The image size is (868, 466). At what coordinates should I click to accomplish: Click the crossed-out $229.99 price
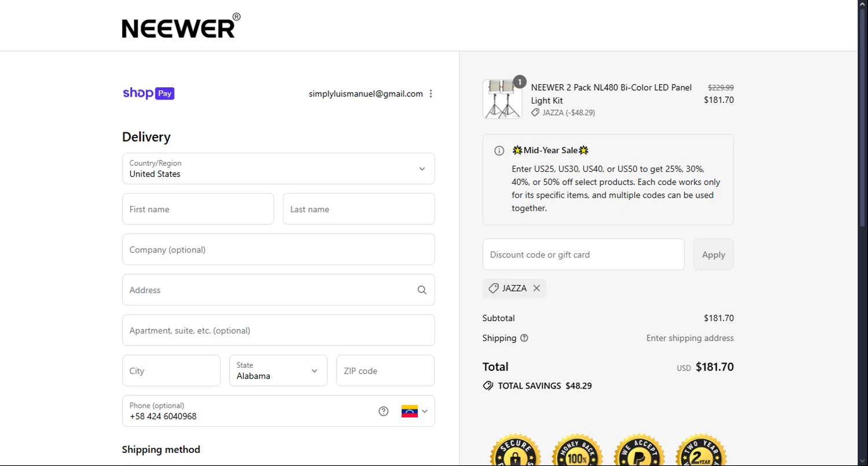[x=721, y=87]
